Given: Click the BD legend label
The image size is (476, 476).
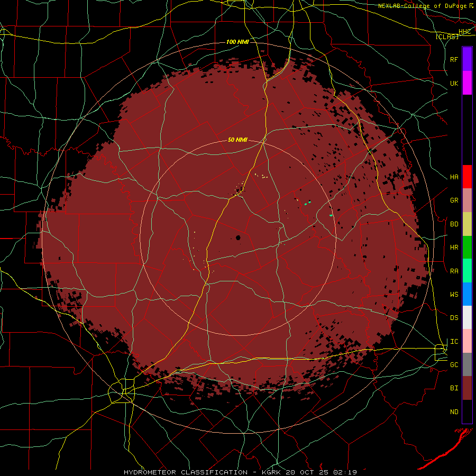Looking at the screenshot, I should 454,224.
